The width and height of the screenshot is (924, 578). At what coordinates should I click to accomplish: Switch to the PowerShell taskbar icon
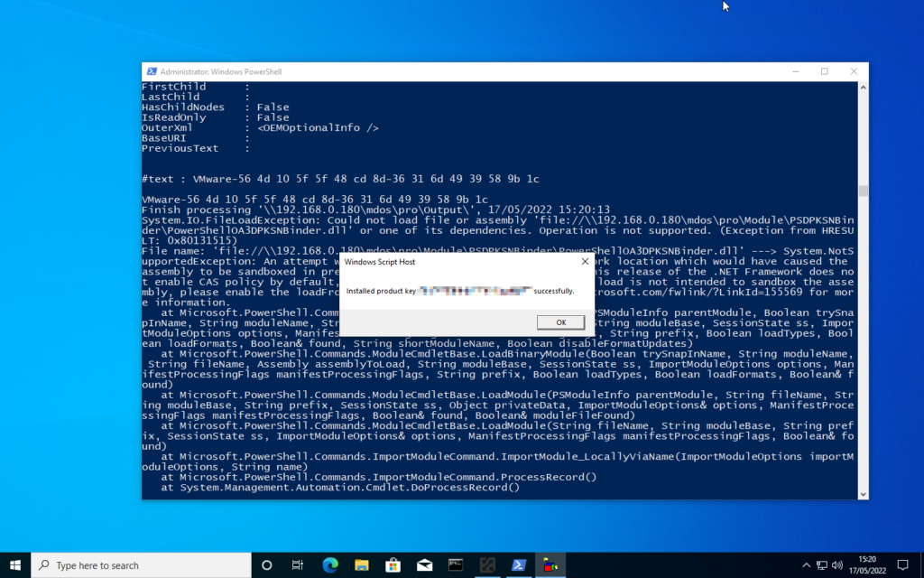pyautogui.click(x=519, y=565)
